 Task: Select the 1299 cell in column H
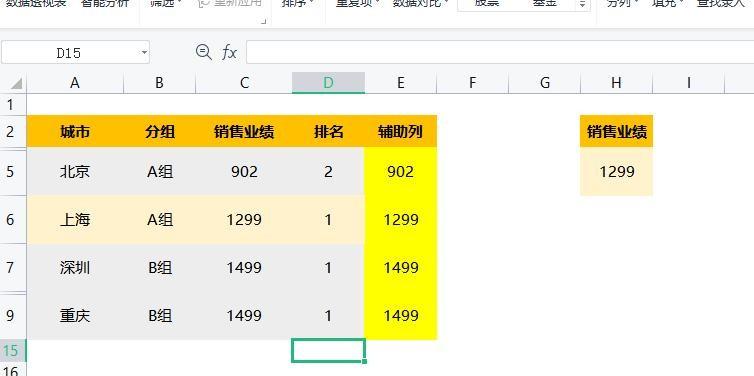pyautogui.click(x=616, y=172)
